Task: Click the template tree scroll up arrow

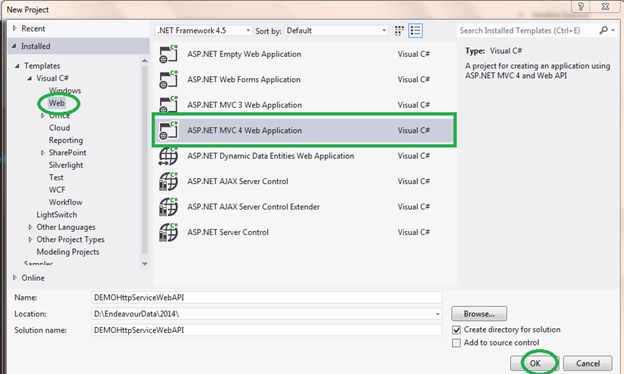Action: click(x=144, y=61)
